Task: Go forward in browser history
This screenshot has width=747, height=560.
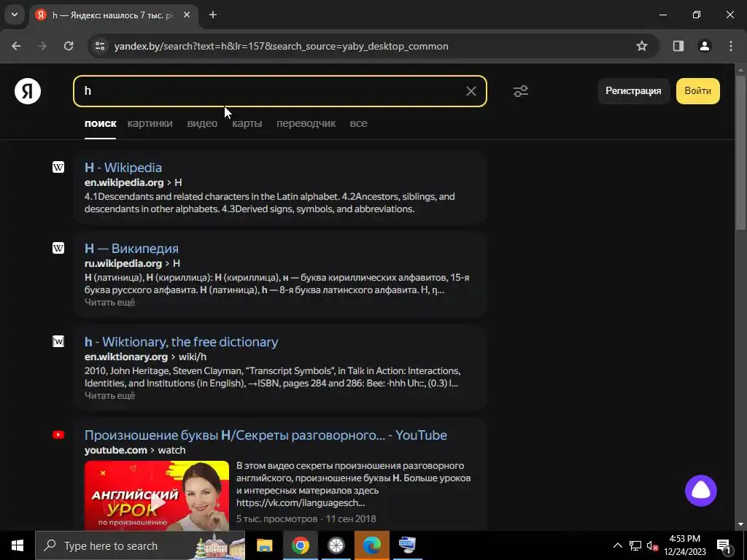Action: pos(42,46)
